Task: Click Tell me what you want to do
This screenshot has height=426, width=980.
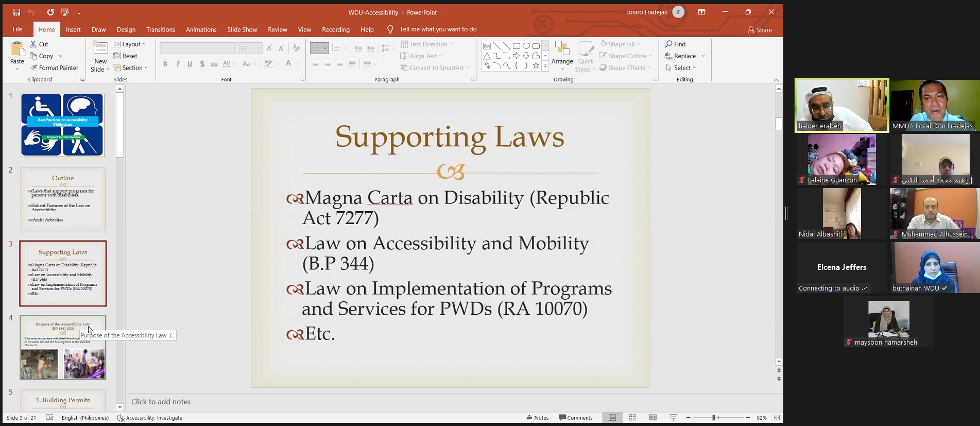Action: point(438,29)
